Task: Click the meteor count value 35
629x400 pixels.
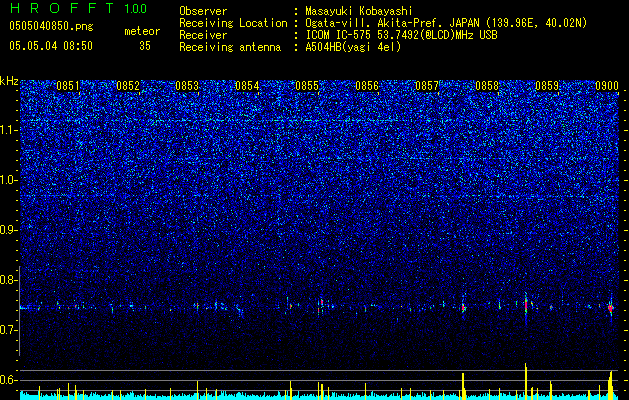Action: point(145,46)
